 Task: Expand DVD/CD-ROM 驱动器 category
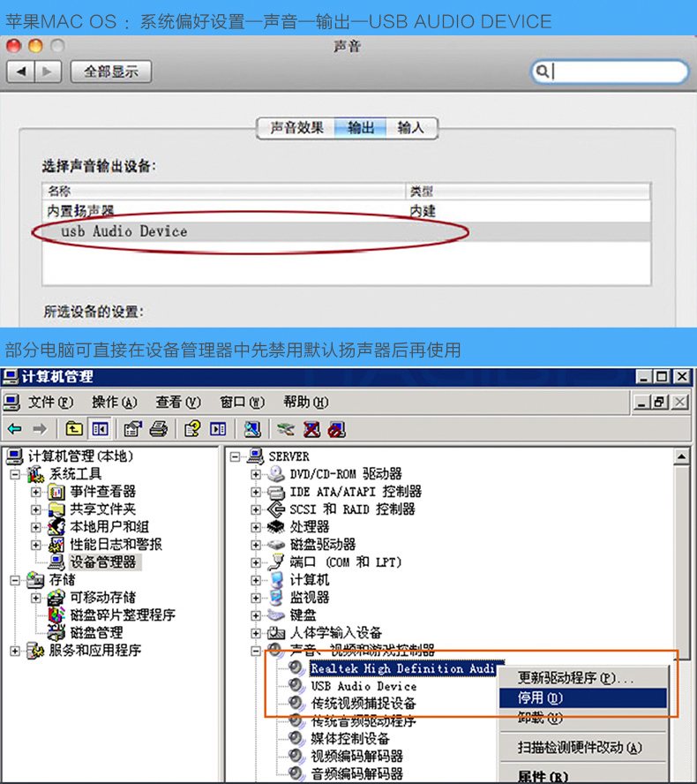click(255, 474)
